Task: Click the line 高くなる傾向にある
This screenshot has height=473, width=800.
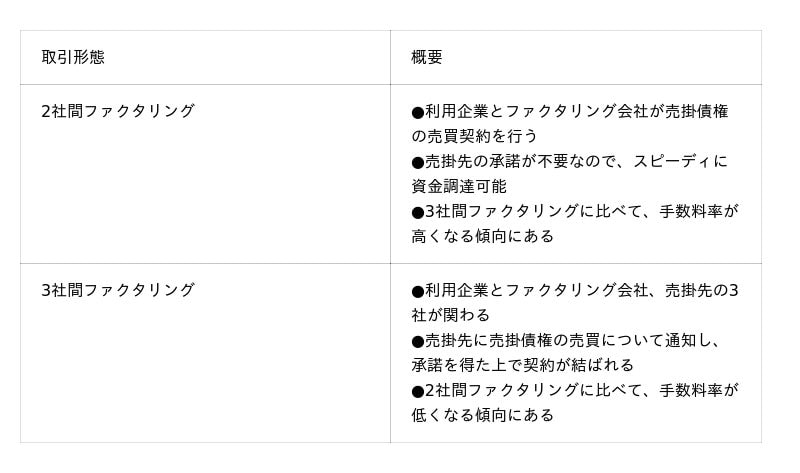Action: [x=482, y=236]
